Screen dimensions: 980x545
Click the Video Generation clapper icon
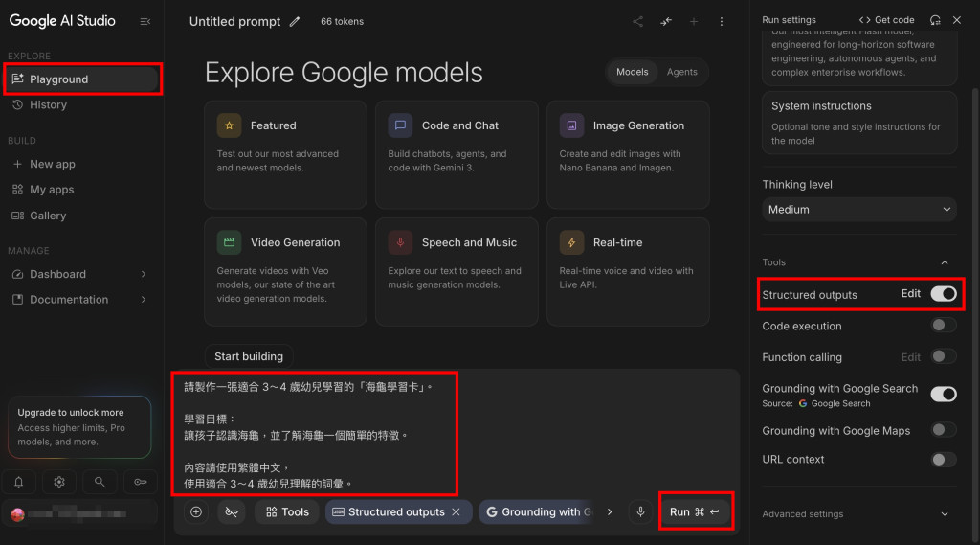click(230, 242)
